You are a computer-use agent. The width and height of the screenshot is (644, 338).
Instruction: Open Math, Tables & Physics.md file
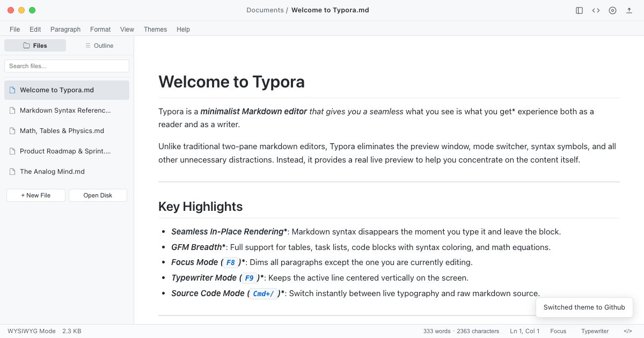click(67, 131)
